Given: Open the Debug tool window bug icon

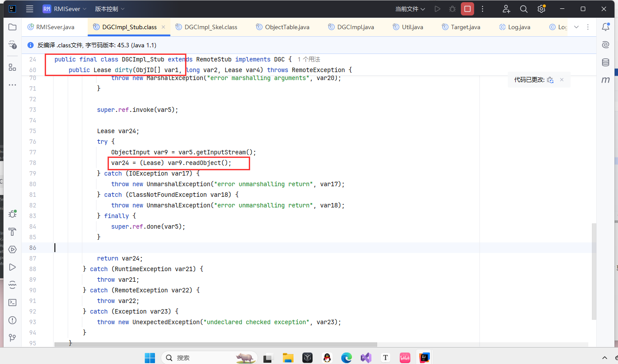Looking at the screenshot, I should tap(12, 214).
